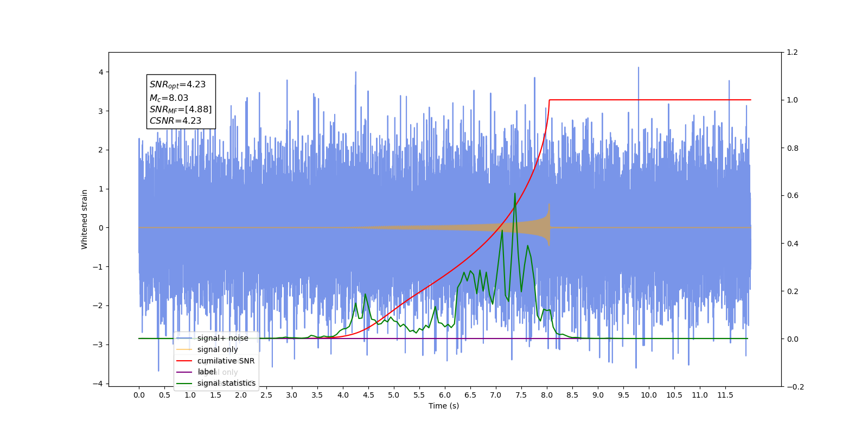Viewport: 868px width, 434px height.
Task: Click the red line swatch in legend
Action: (184, 361)
